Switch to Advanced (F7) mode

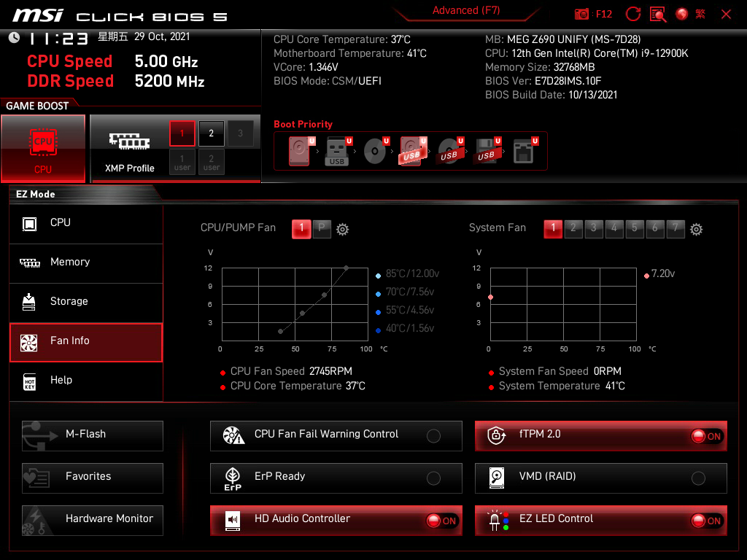(466, 11)
